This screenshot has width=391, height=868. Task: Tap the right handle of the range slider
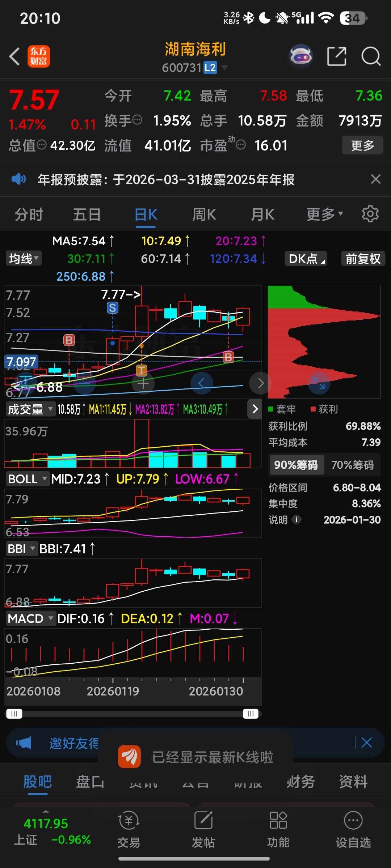[x=251, y=714]
